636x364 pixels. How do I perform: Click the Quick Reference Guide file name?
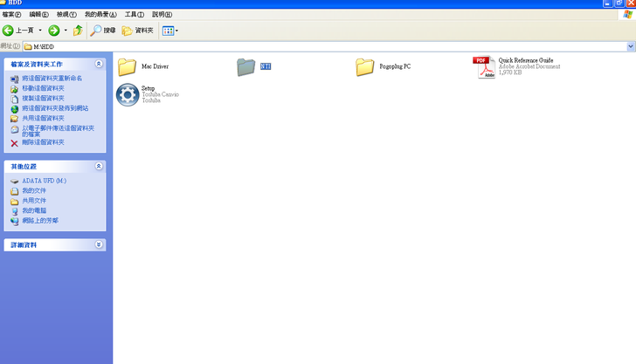click(526, 60)
